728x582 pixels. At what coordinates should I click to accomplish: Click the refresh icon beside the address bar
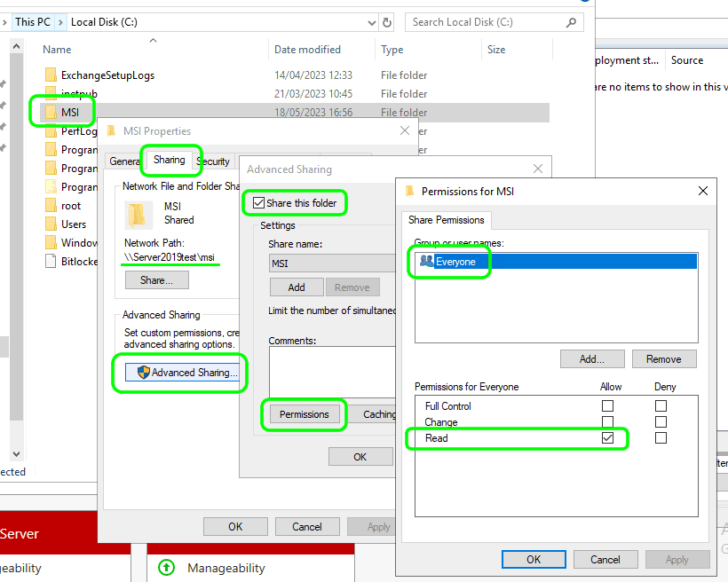click(x=386, y=22)
